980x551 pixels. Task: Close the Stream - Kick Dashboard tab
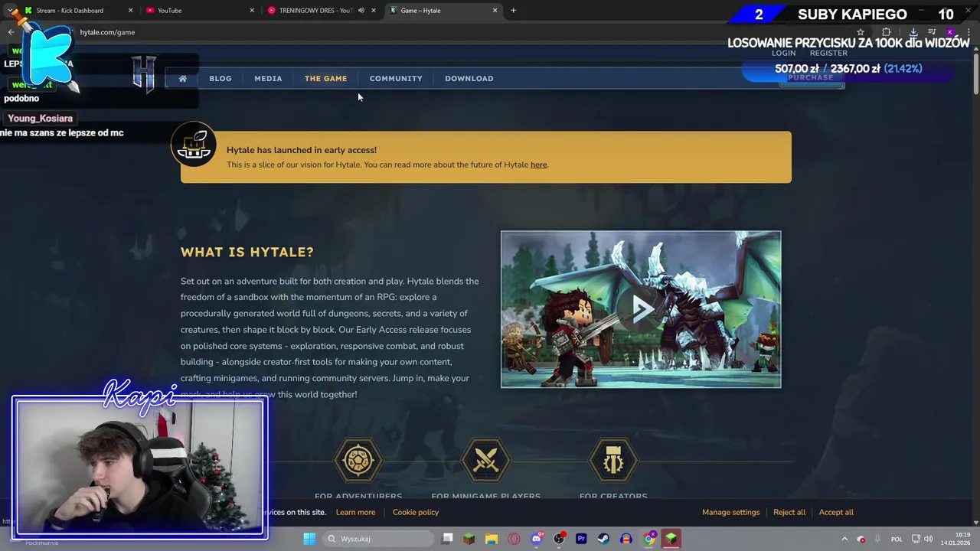pos(130,11)
